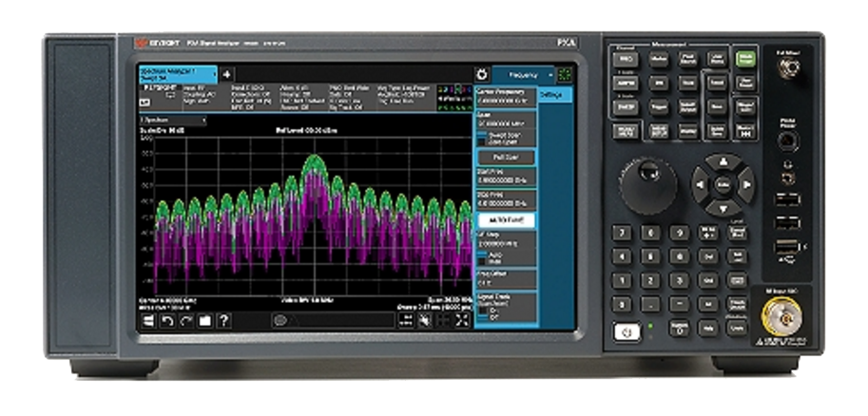Click the Windows start icon on screen
868x416 pixels.
pyautogui.click(x=148, y=321)
